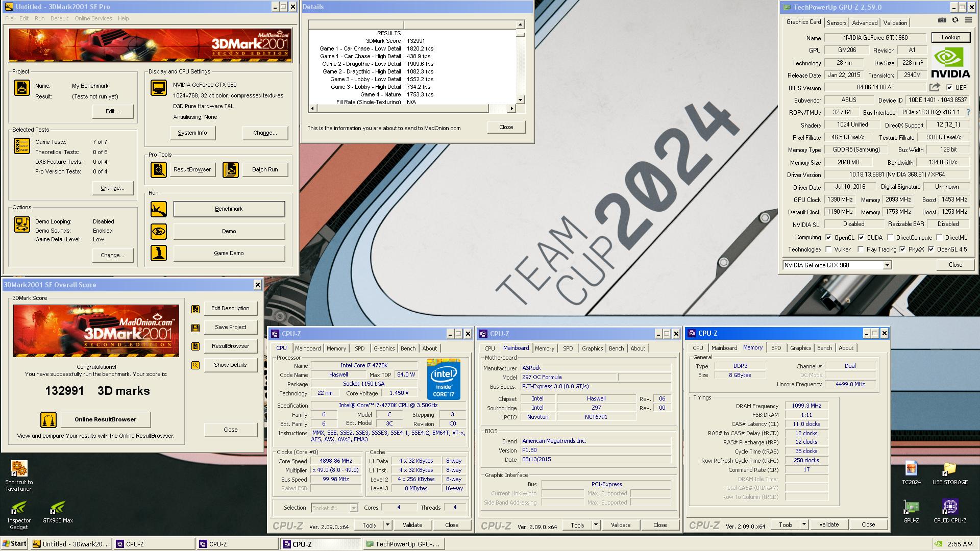980x551 pixels.
Task: Toggle the OpenGL 4.5 checkbox
Action: [931, 249]
